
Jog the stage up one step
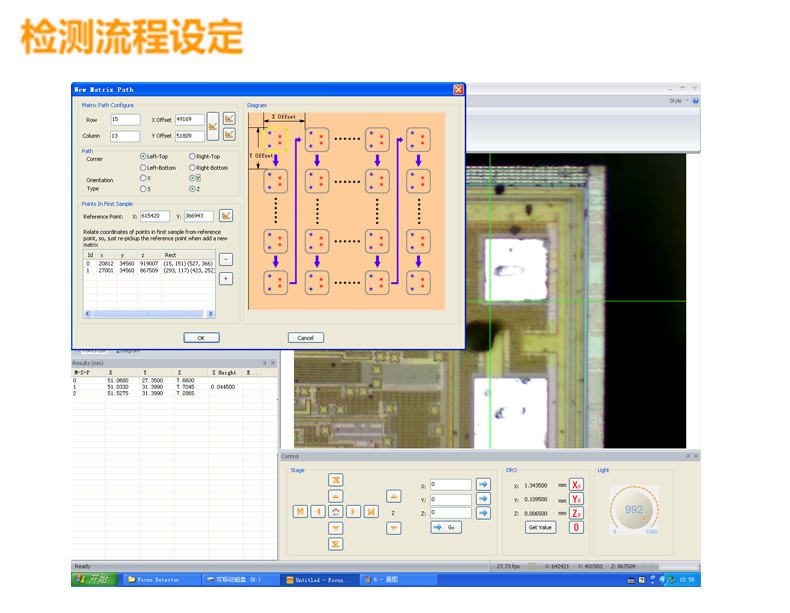[x=336, y=496]
